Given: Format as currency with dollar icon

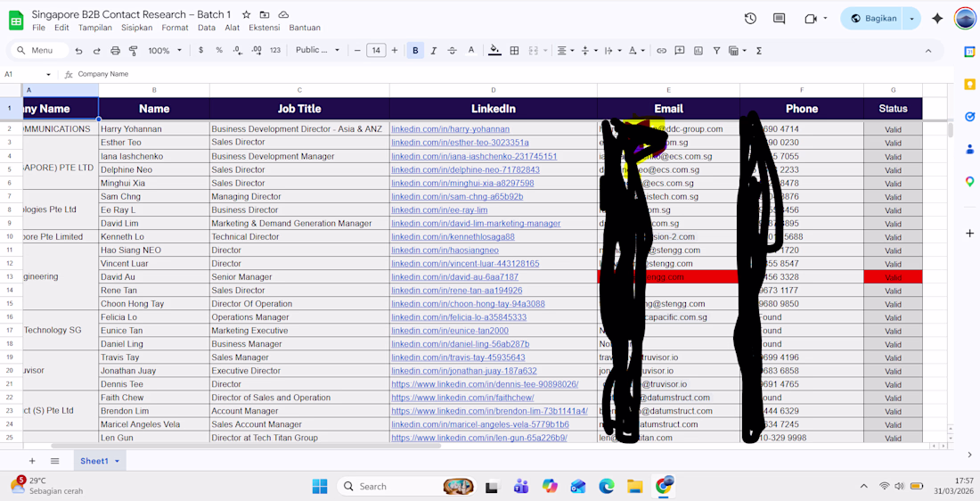Looking at the screenshot, I should point(200,50).
